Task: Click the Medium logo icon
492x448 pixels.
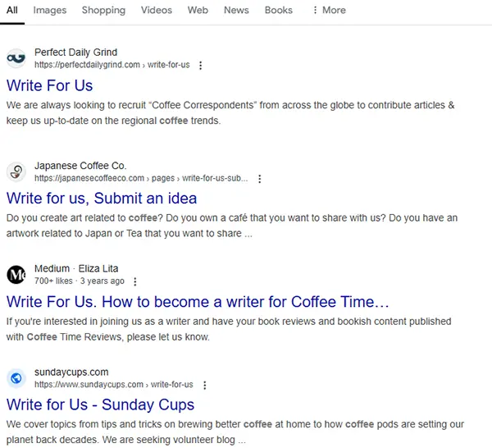Action: (16, 275)
